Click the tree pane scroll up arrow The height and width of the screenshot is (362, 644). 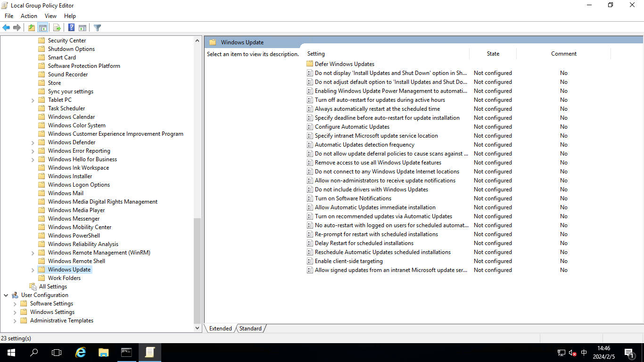coord(198,41)
